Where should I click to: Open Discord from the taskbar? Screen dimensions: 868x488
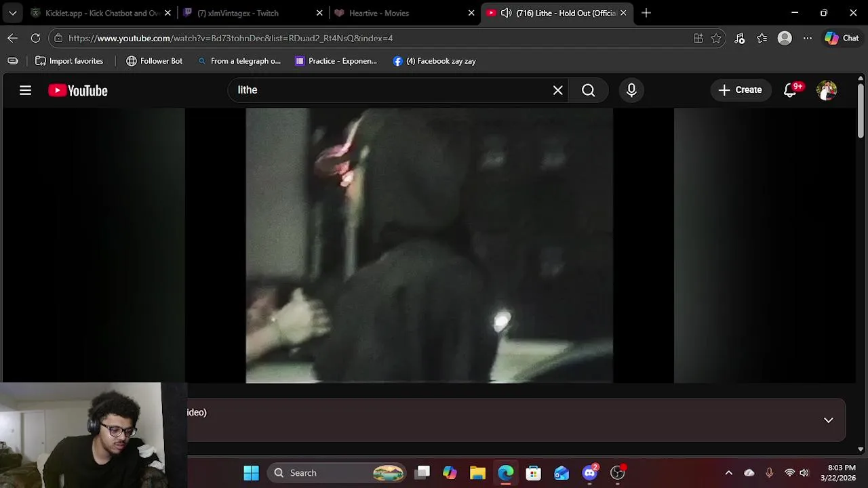pyautogui.click(x=589, y=473)
